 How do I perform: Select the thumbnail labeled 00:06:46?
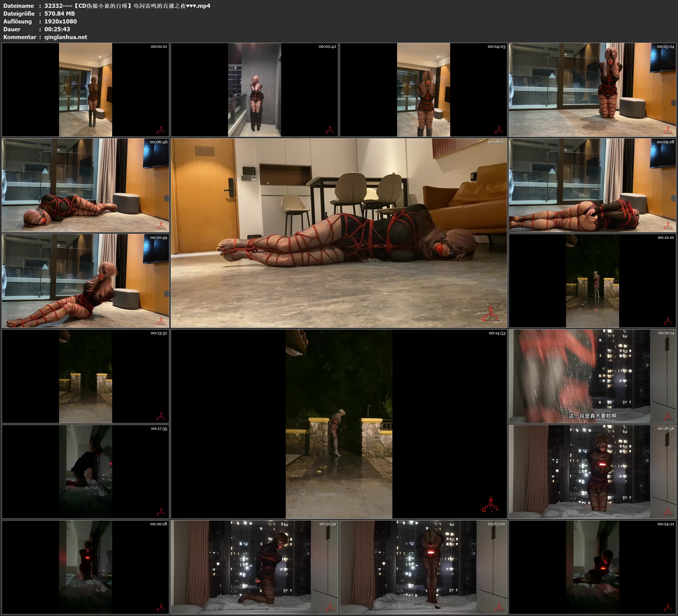[85, 185]
